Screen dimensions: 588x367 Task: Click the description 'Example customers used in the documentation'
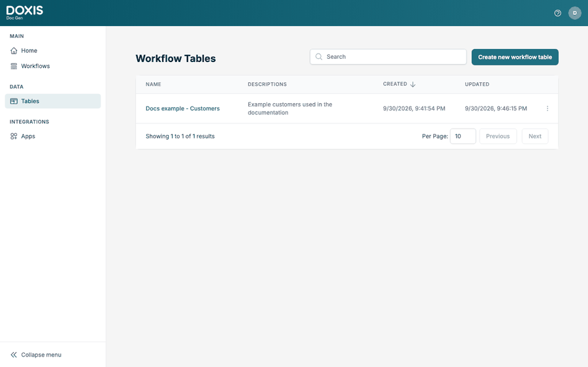[x=290, y=108]
